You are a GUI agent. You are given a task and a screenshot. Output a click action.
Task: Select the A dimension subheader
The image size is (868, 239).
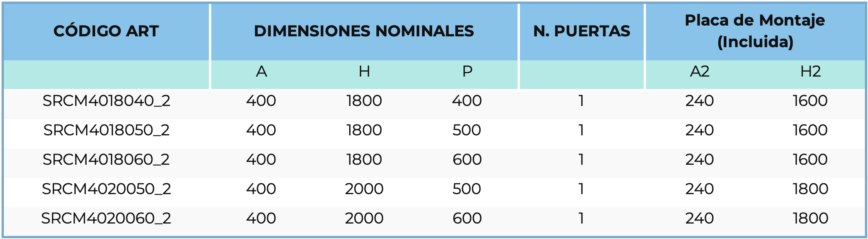coord(261,72)
